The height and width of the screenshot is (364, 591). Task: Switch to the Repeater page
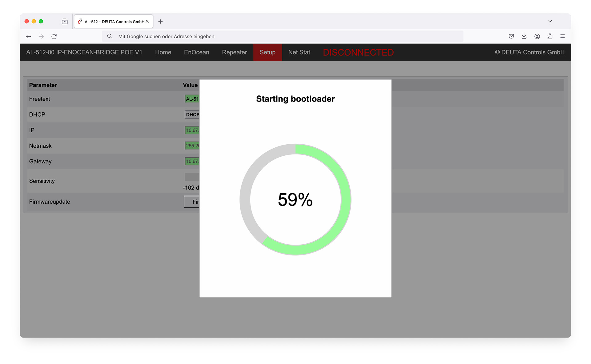(234, 52)
